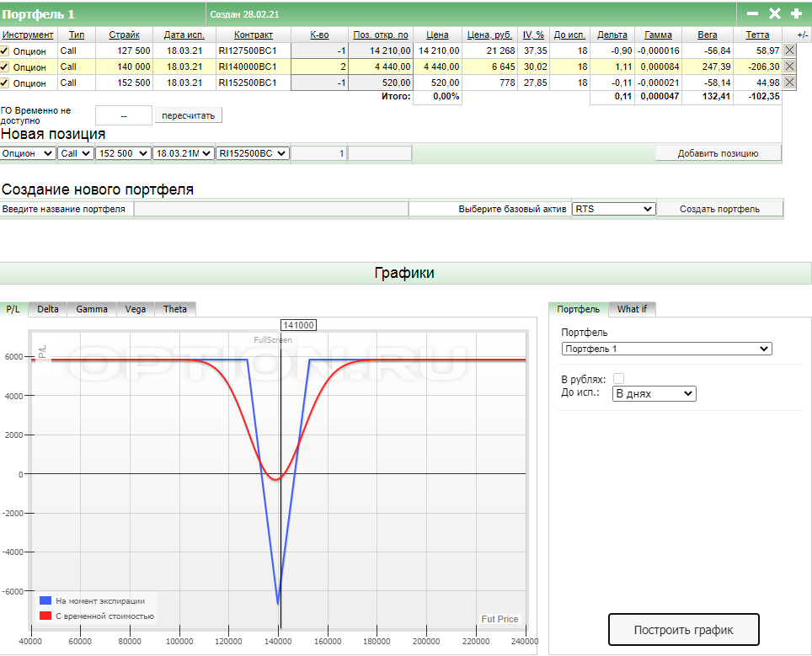
Task: Sort table by 'Инструмент' column
Action: tap(28, 35)
